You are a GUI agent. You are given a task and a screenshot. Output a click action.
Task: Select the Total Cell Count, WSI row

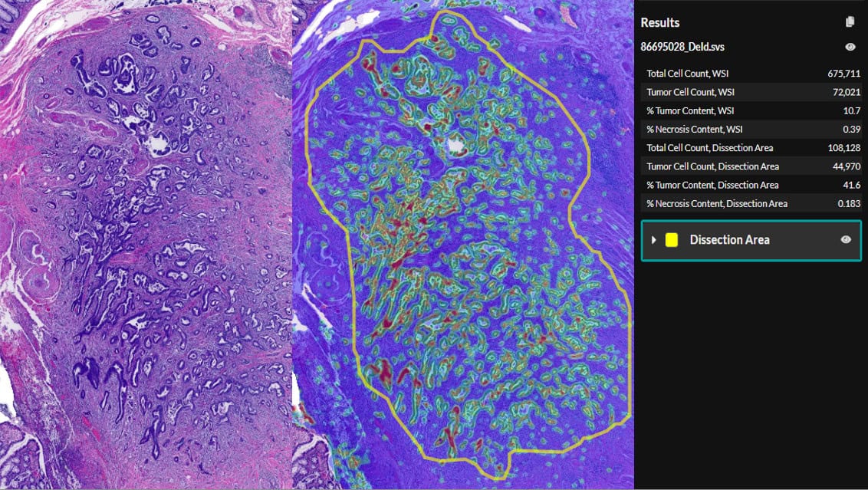753,74
